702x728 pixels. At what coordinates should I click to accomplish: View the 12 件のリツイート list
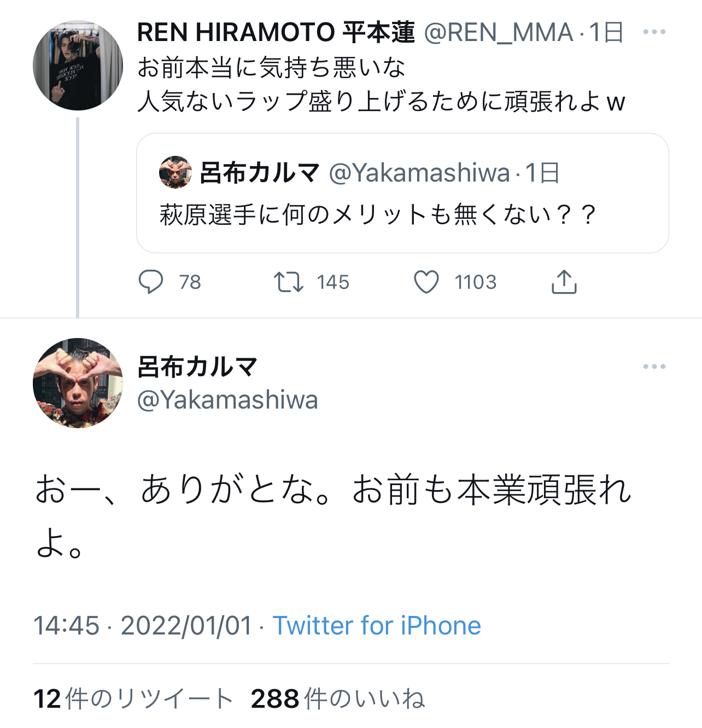coord(133,698)
